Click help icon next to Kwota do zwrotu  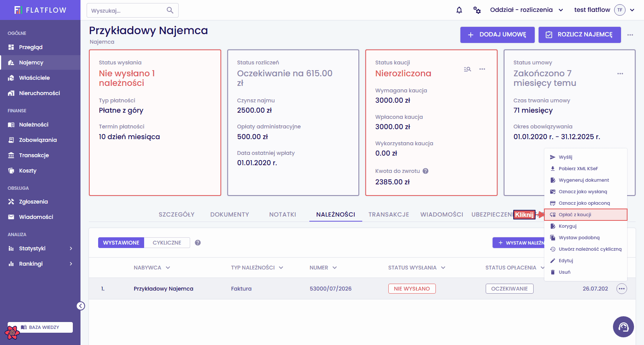tap(426, 171)
